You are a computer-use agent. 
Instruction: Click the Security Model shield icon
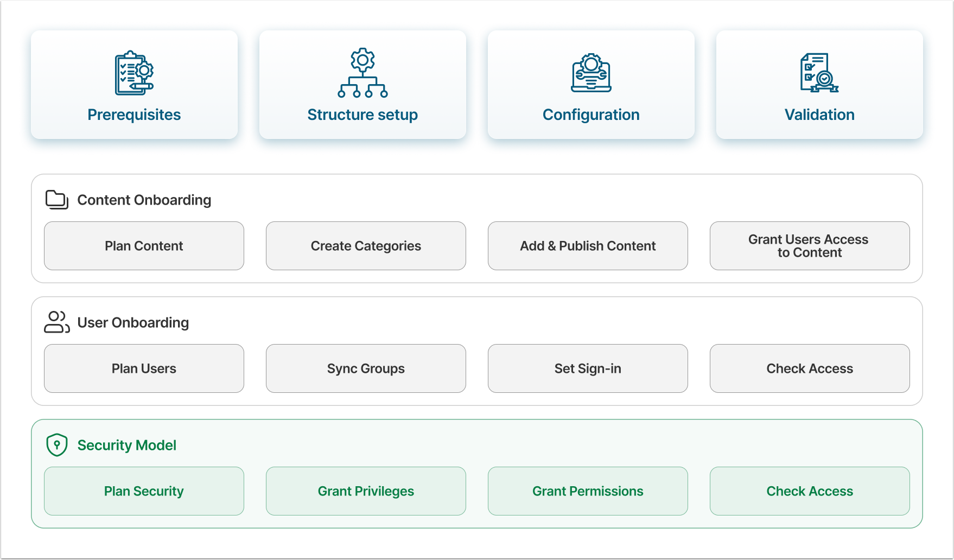(57, 445)
